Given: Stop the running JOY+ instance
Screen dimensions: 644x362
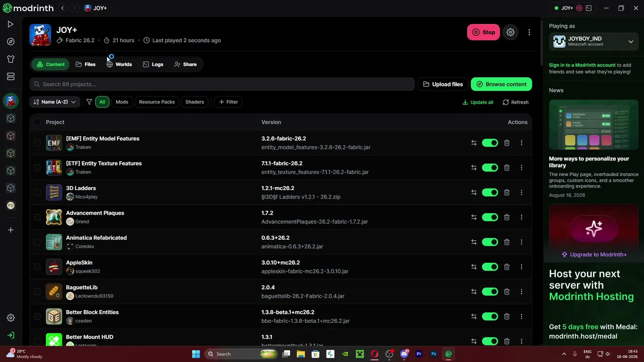Looking at the screenshot, I should [484, 32].
